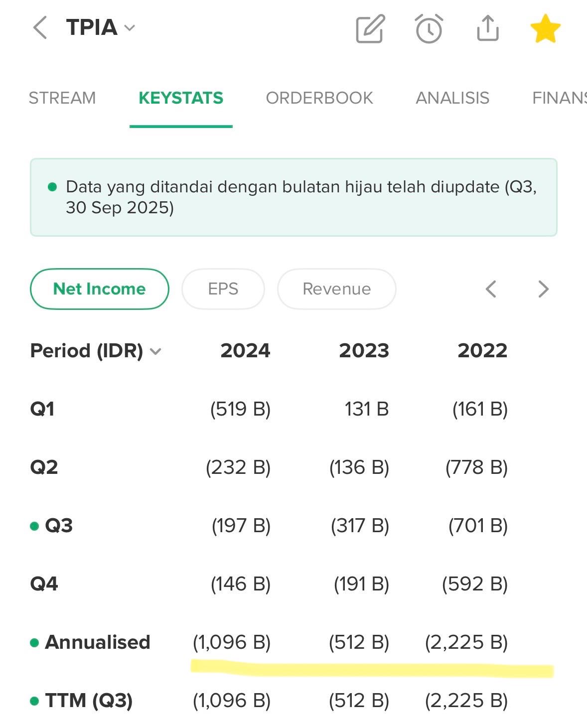Screen dimensions: 587x728
Task: Tap the green update notice banner
Action: [x=293, y=197]
